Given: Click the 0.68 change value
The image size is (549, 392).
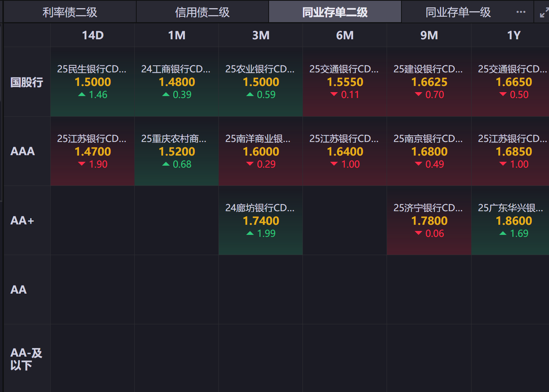Looking at the screenshot, I should 182,164.
